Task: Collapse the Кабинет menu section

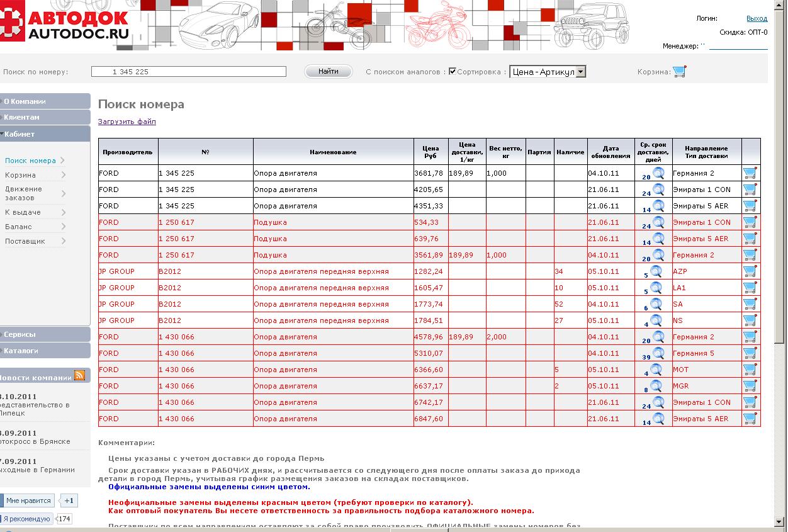Action: 45,133
